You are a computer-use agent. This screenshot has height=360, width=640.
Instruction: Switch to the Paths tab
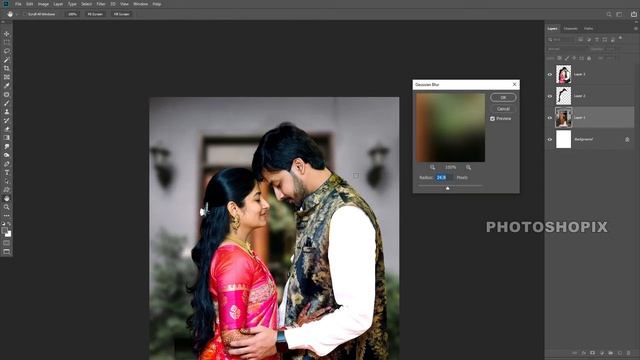click(x=589, y=29)
